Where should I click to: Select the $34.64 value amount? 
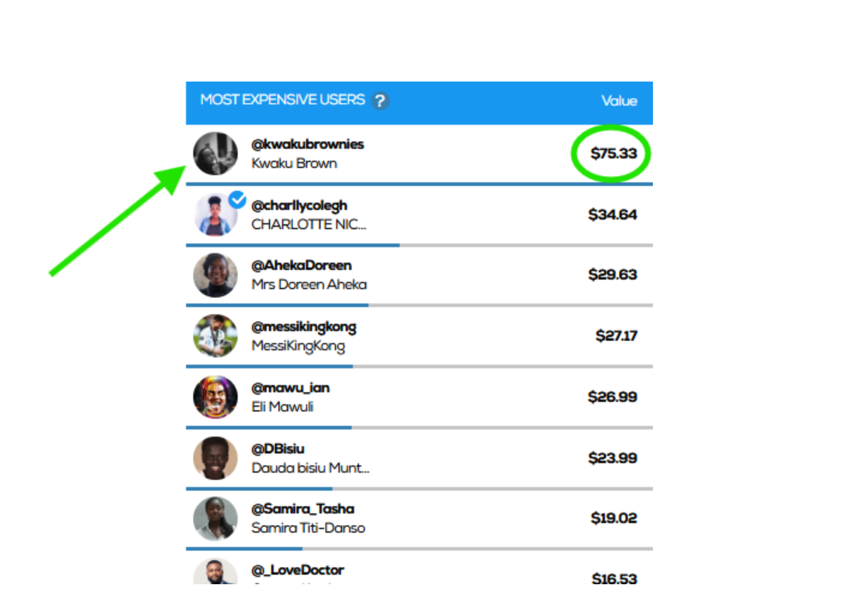coord(612,215)
